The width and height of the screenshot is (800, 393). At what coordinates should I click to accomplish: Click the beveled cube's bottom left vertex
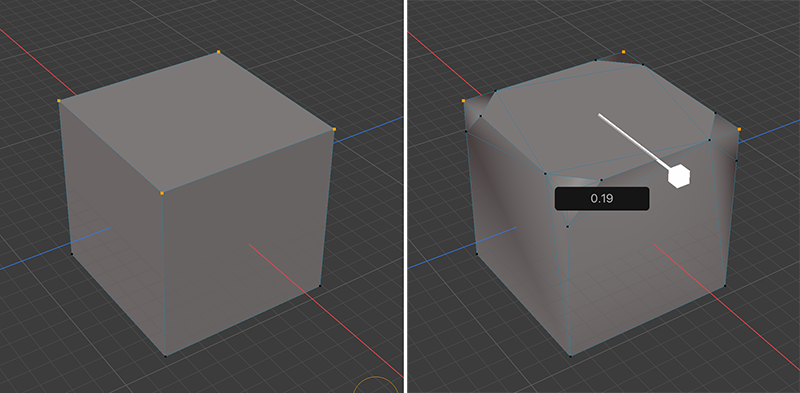point(477,253)
